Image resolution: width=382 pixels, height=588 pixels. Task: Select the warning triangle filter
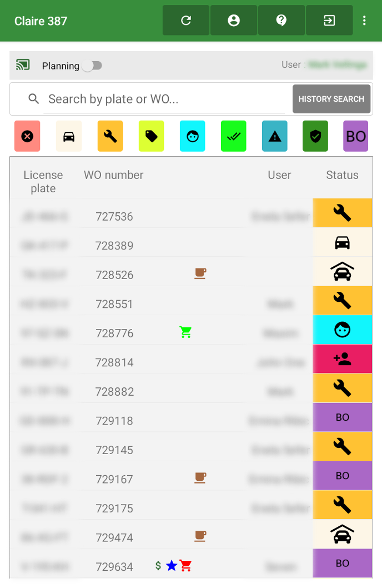coord(275,136)
